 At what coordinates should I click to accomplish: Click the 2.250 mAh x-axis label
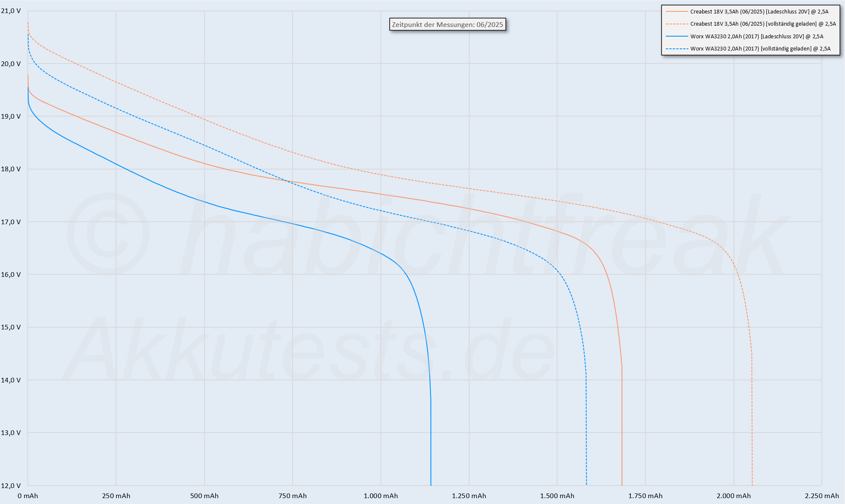[x=822, y=496]
